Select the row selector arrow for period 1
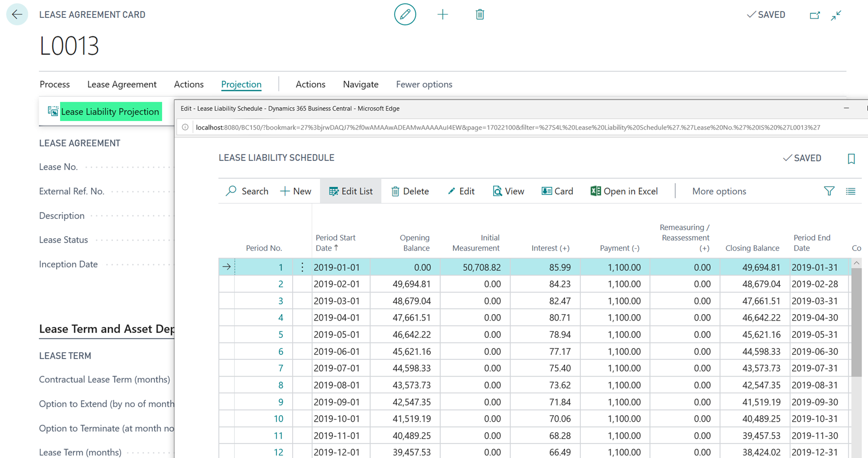Viewport: 868px width, 458px height. [227, 267]
